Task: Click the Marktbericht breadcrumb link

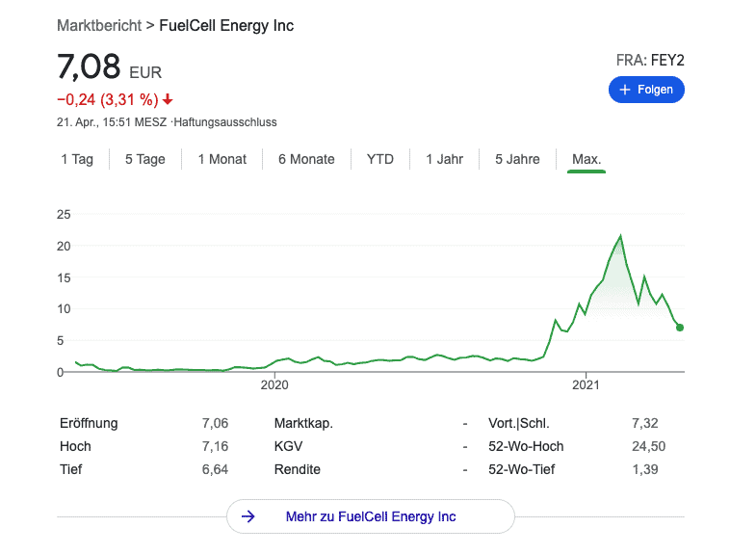Action: [x=97, y=25]
